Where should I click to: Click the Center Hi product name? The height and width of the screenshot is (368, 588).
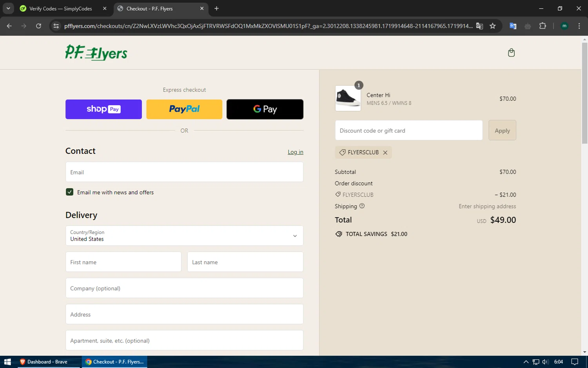tap(378, 95)
